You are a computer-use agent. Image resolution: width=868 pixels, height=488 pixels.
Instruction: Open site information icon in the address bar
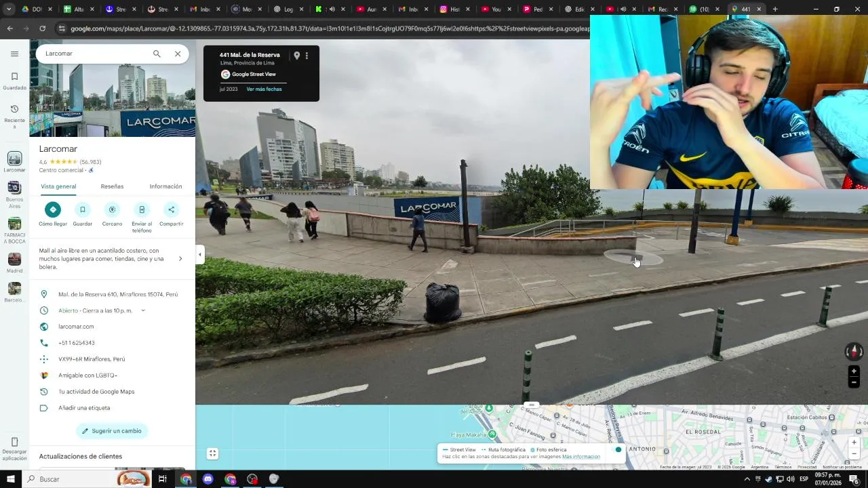(x=62, y=28)
